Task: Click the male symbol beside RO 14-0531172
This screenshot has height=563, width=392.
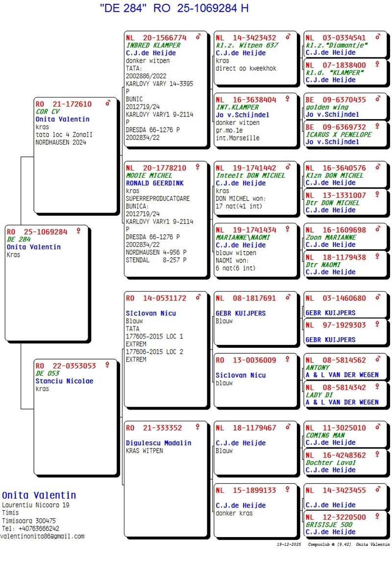Action: tap(198, 297)
